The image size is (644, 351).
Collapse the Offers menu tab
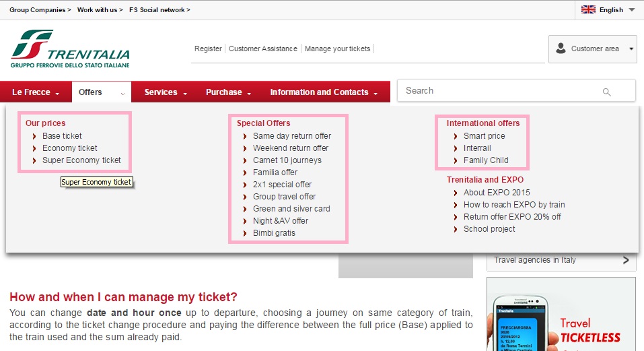click(102, 92)
